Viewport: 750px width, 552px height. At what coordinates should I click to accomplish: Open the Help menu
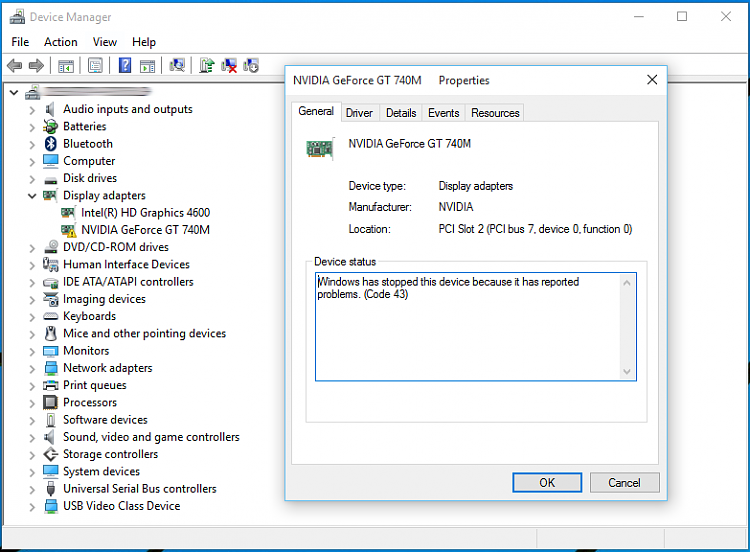pyautogui.click(x=144, y=42)
